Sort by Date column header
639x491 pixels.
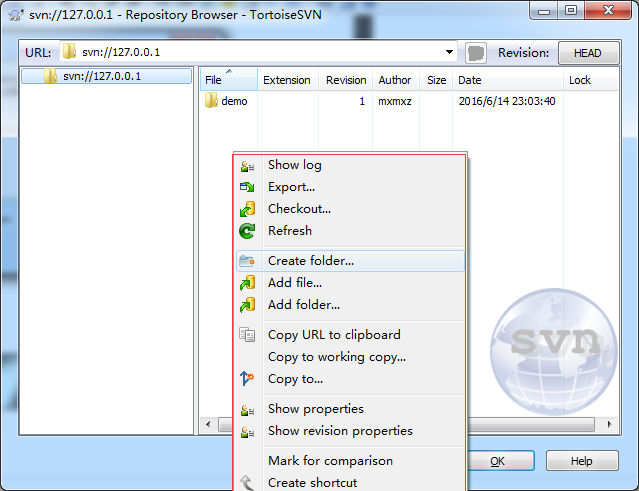click(508, 80)
